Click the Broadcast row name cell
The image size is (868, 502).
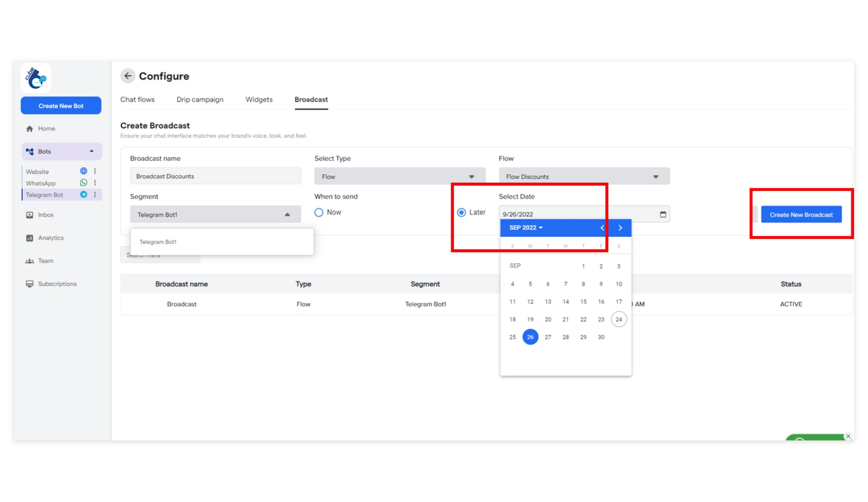click(x=181, y=304)
